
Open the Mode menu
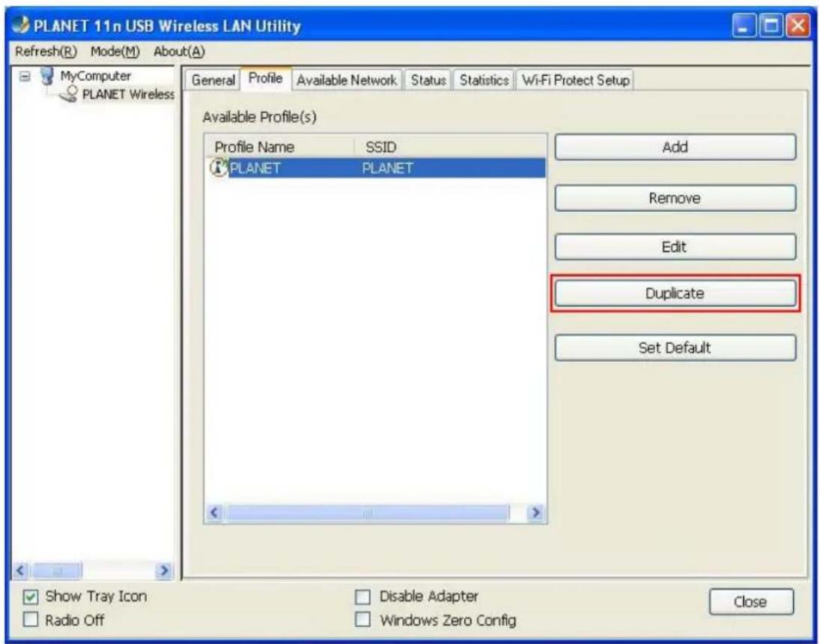pyautogui.click(x=115, y=52)
